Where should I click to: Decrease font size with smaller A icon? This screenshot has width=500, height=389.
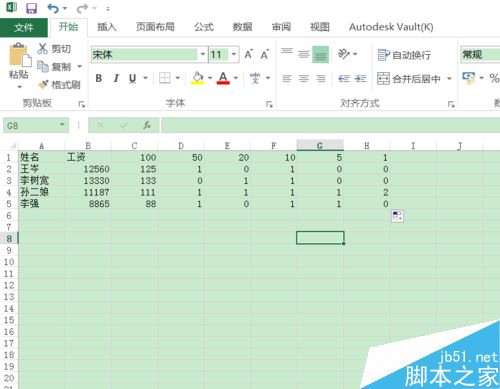[x=265, y=54]
